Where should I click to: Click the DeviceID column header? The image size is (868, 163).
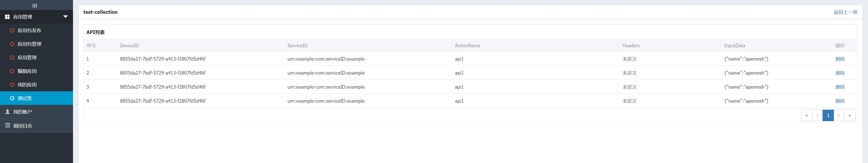coord(129,45)
